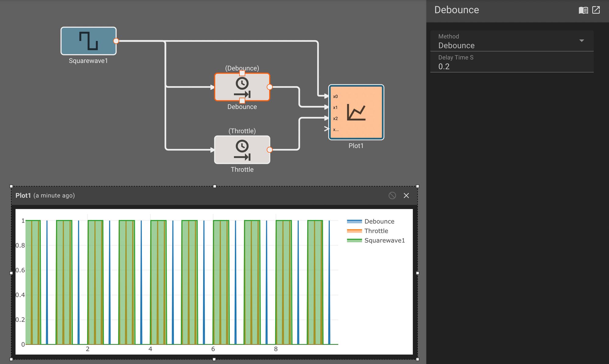Screen dimensions: 609x364
Task: Toggle Squarewave1 series in plot legend
Action: [x=384, y=240]
